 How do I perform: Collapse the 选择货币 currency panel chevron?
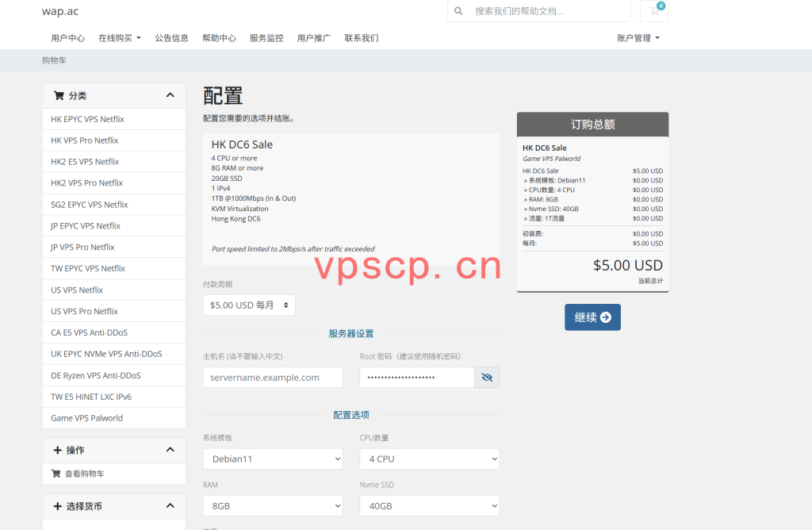click(170, 505)
